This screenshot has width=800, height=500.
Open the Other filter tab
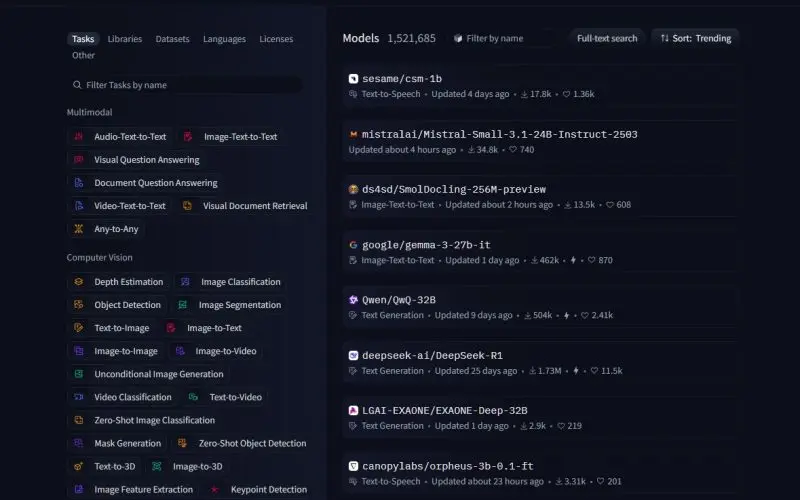83,55
